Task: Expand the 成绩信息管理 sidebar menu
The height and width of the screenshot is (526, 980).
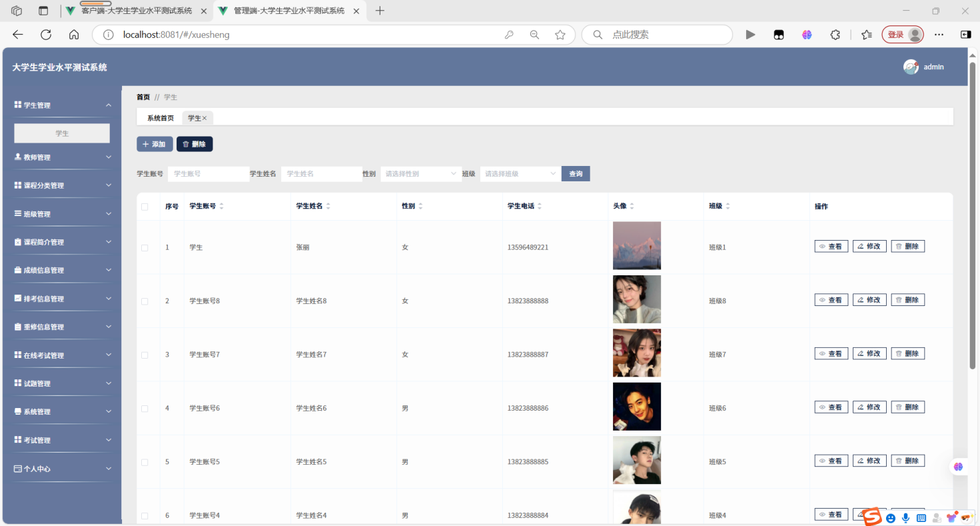Action: (63, 270)
